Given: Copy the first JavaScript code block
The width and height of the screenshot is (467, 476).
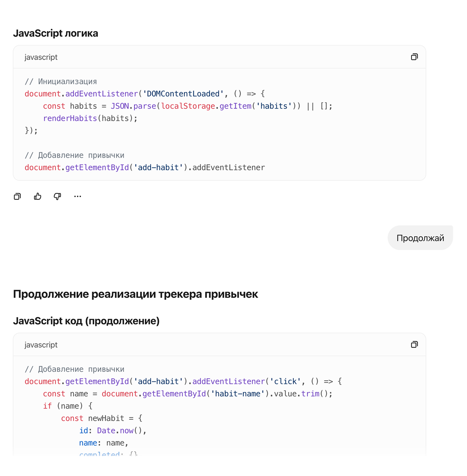Looking at the screenshot, I should (414, 57).
